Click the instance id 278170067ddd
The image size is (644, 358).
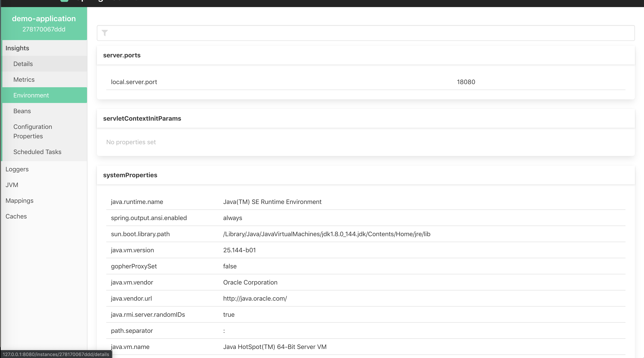tap(44, 29)
